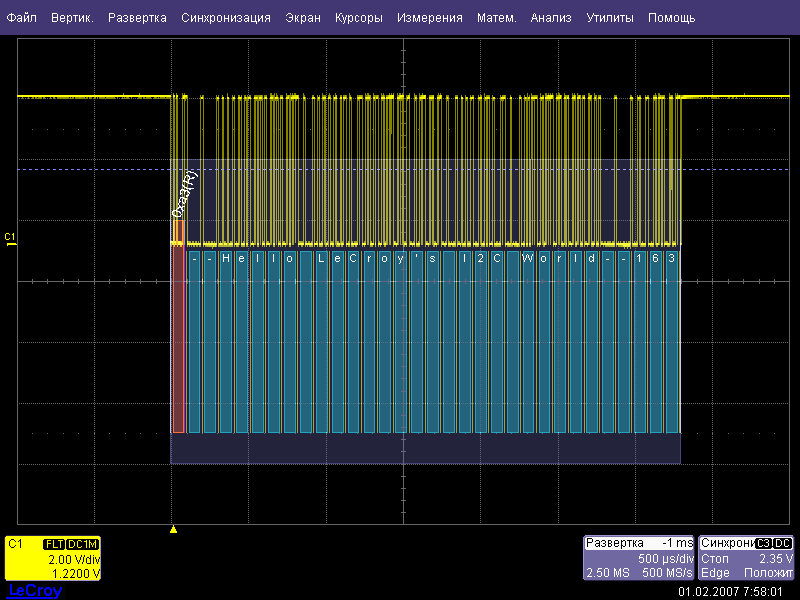Open the Помощь menu
Viewport: 800px width, 600px height.
[x=671, y=18]
